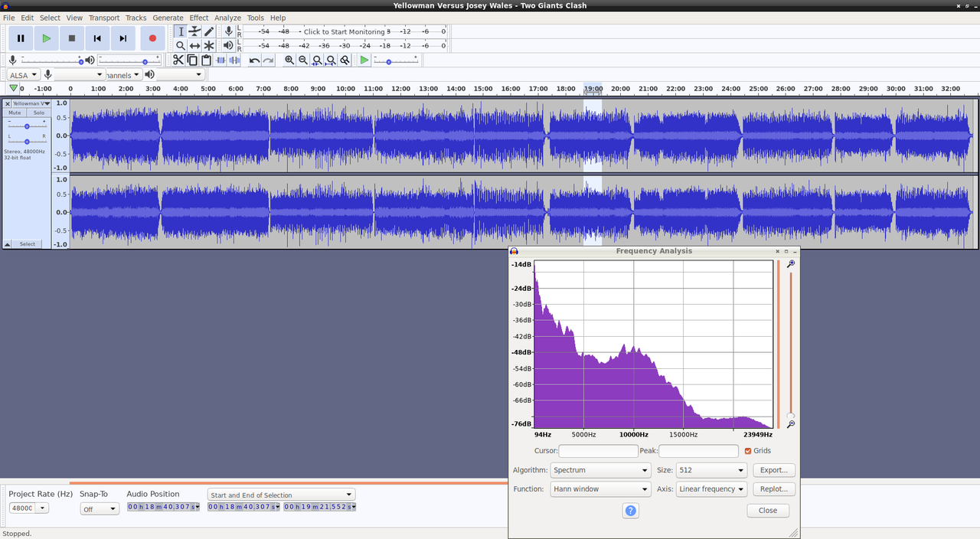Adjust the track gain slider
This screenshot has height=539, width=980.
27,126
